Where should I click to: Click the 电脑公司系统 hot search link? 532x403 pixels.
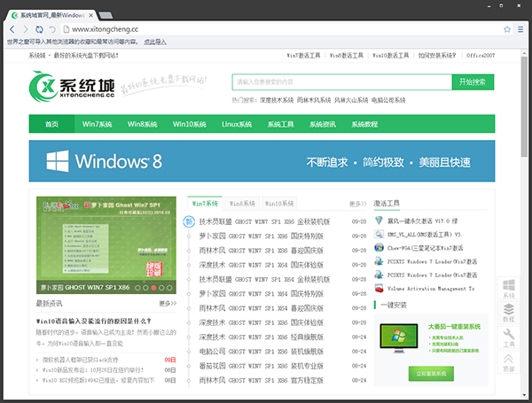tap(388, 100)
